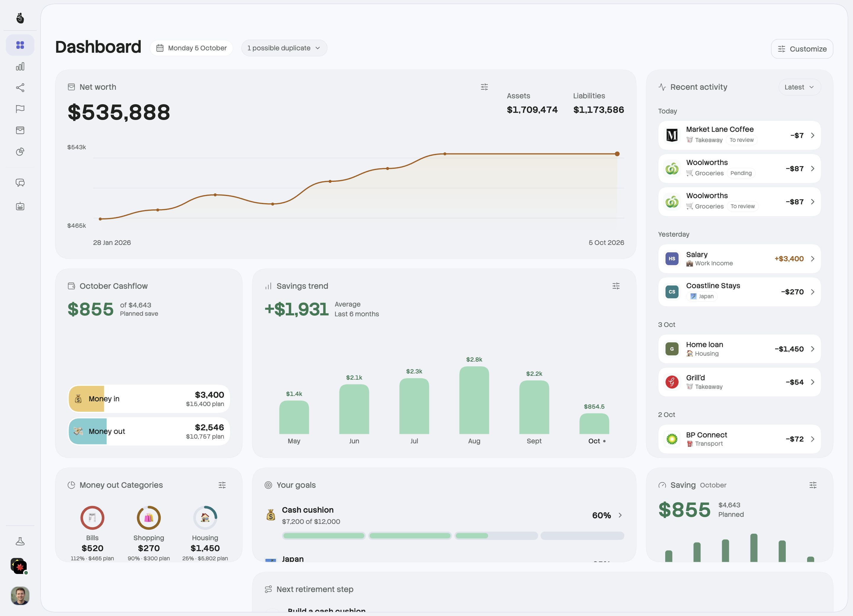The image size is (853, 616).
Task: Click the Housing category ring
Action: click(x=205, y=517)
